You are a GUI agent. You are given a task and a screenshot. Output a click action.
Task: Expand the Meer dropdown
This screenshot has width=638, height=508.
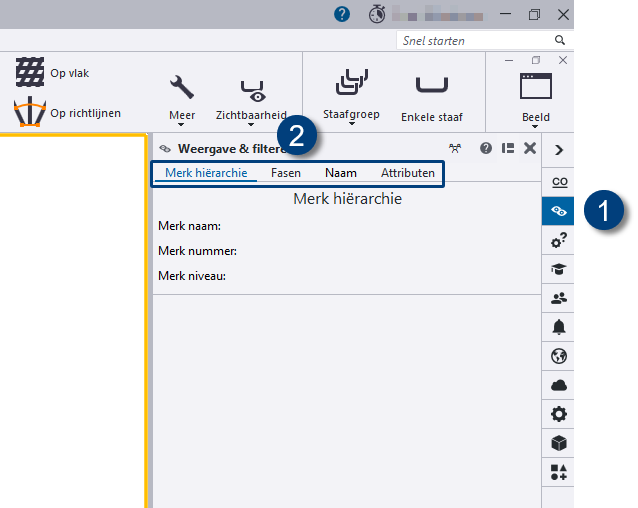tap(182, 99)
